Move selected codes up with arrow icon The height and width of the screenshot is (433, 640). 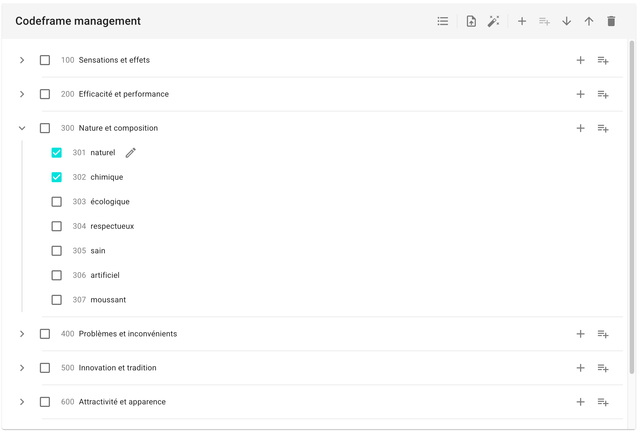(589, 21)
